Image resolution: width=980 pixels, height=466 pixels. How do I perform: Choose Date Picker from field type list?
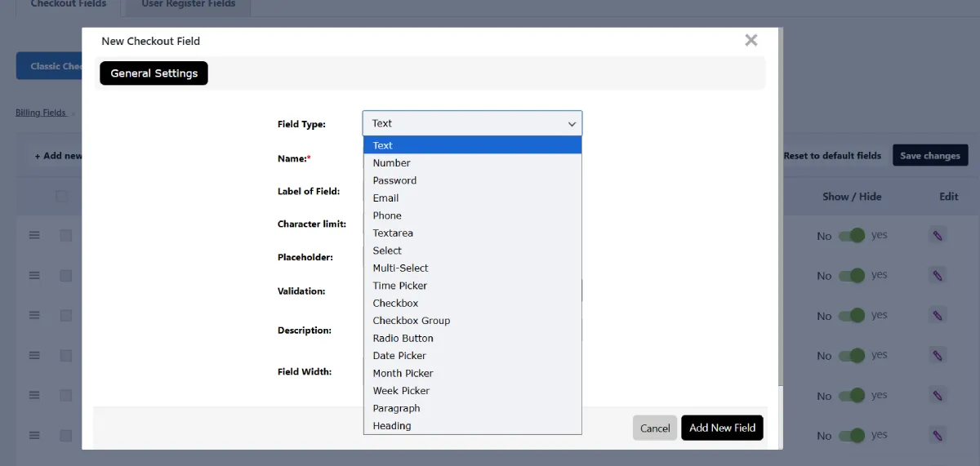(399, 356)
